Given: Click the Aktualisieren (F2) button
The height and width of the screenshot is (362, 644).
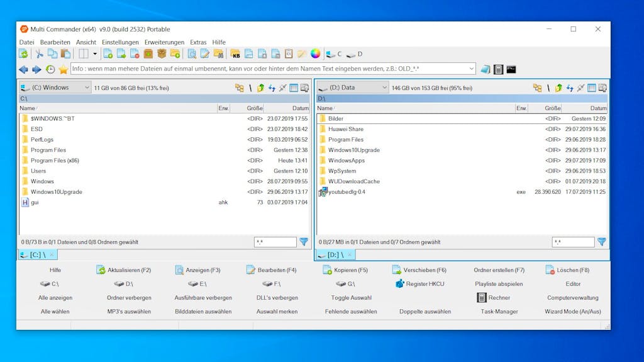Looking at the screenshot, I should click(124, 270).
